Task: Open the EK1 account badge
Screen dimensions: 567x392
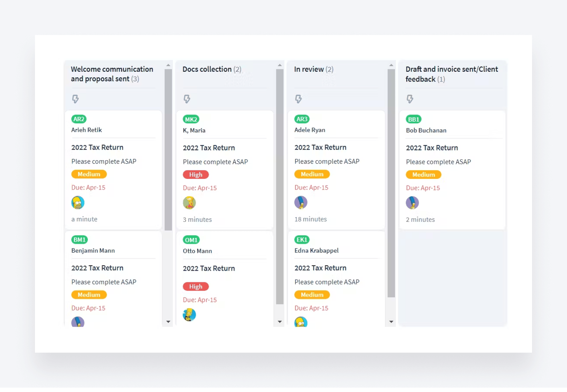Action: pos(302,240)
